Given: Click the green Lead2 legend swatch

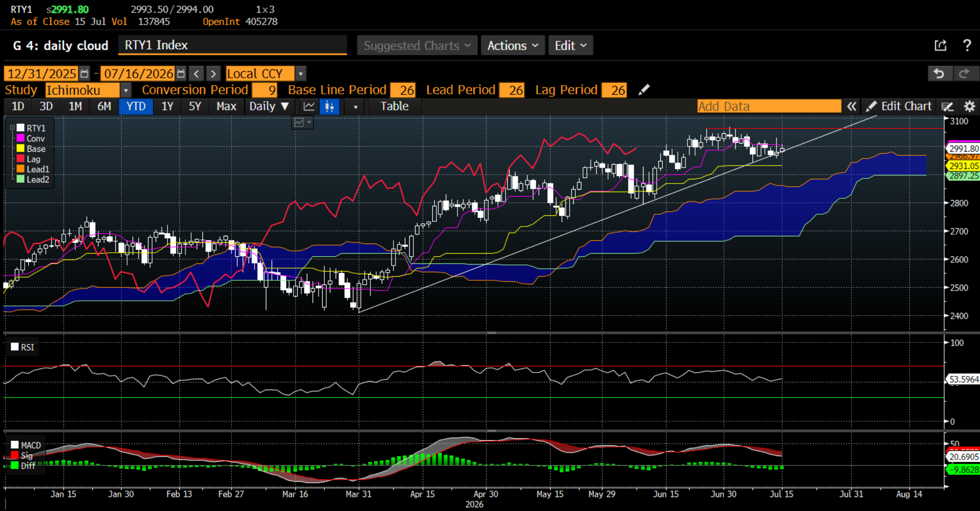Looking at the screenshot, I should tap(20, 179).
